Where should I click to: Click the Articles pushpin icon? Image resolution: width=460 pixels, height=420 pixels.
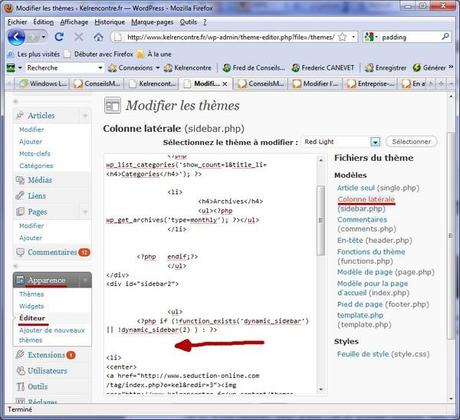[x=20, y=115]
